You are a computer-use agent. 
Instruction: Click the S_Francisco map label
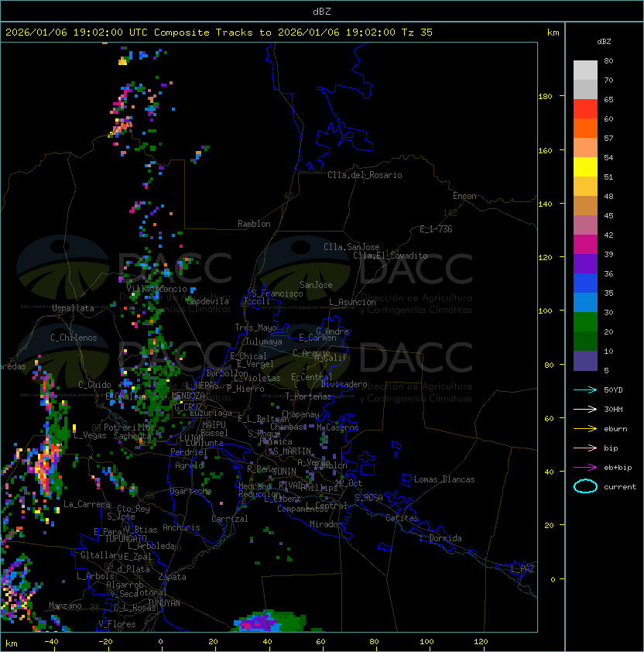click(x=277, y=293)
